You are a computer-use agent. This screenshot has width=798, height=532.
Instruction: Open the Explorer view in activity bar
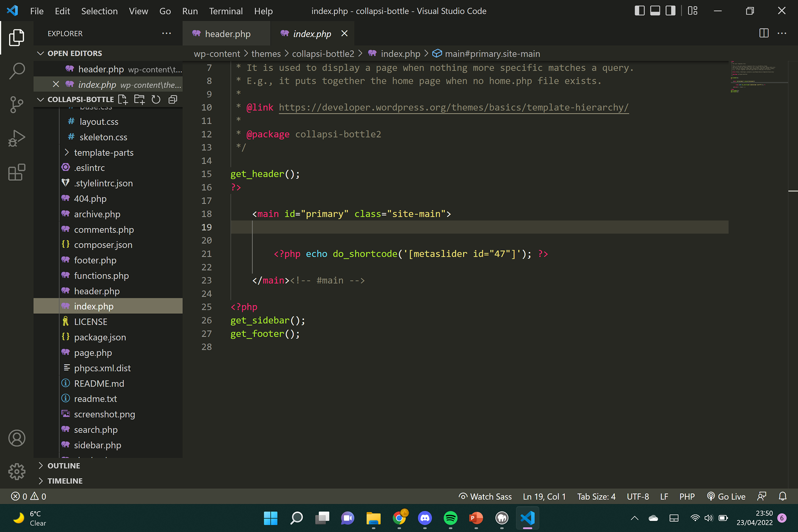17,37
